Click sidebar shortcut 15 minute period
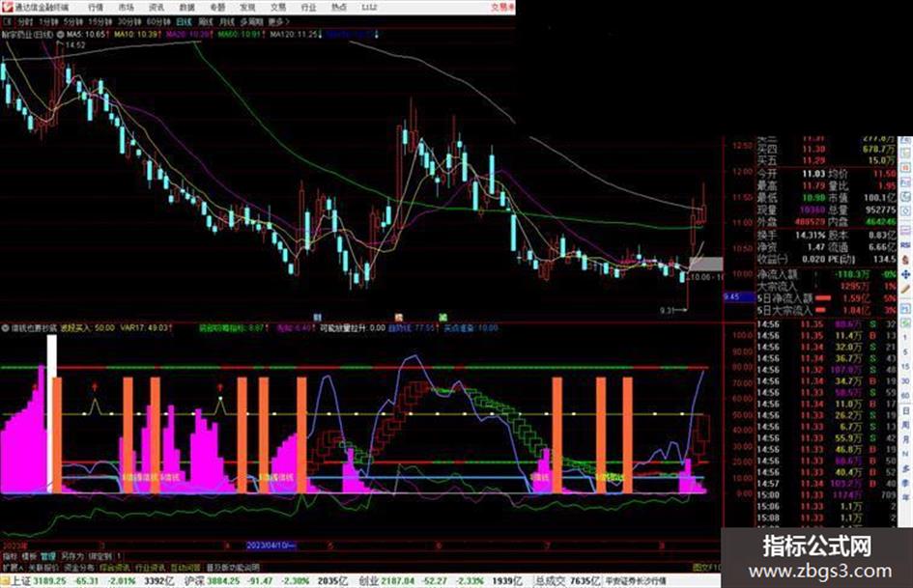 point(905,367)
